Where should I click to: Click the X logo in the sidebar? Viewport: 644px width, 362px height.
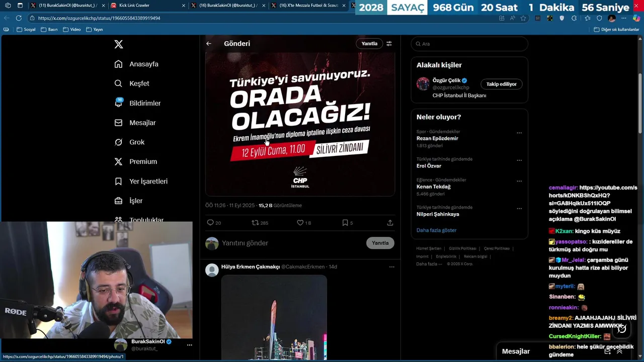click(119, 44)
